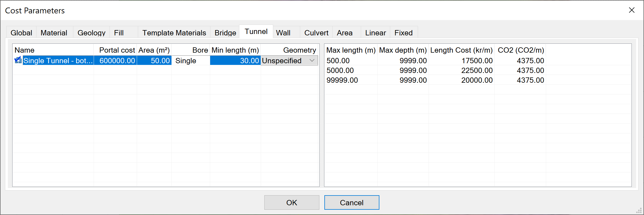Switch to the Bridge tab
The image size is (644, 215).
[225, 33]
